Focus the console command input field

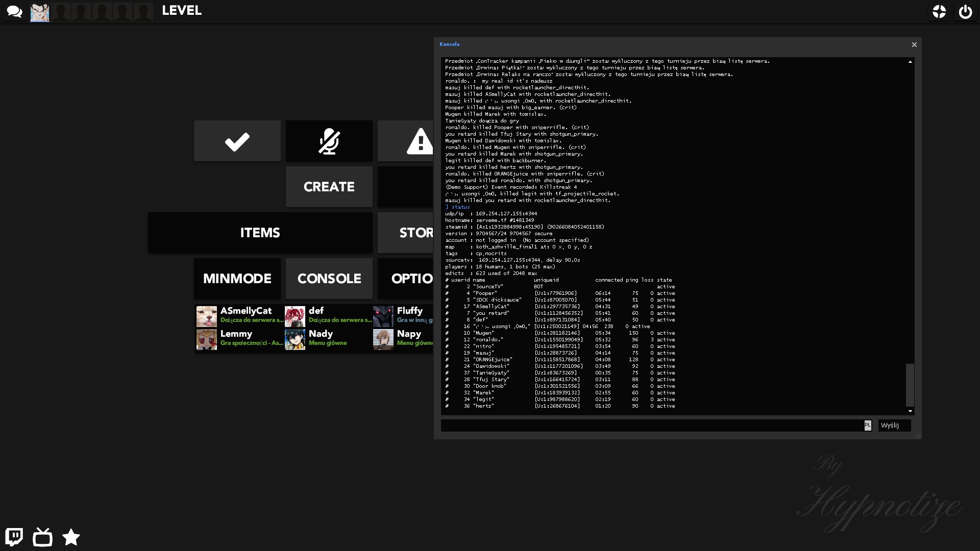click(x=651, y=425)
